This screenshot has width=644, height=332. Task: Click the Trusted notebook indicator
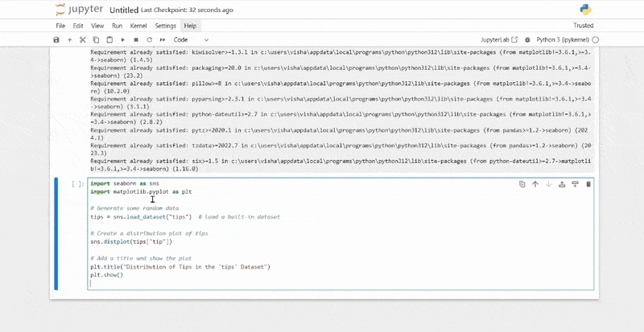pyautogui.click(x=582, y=26)
